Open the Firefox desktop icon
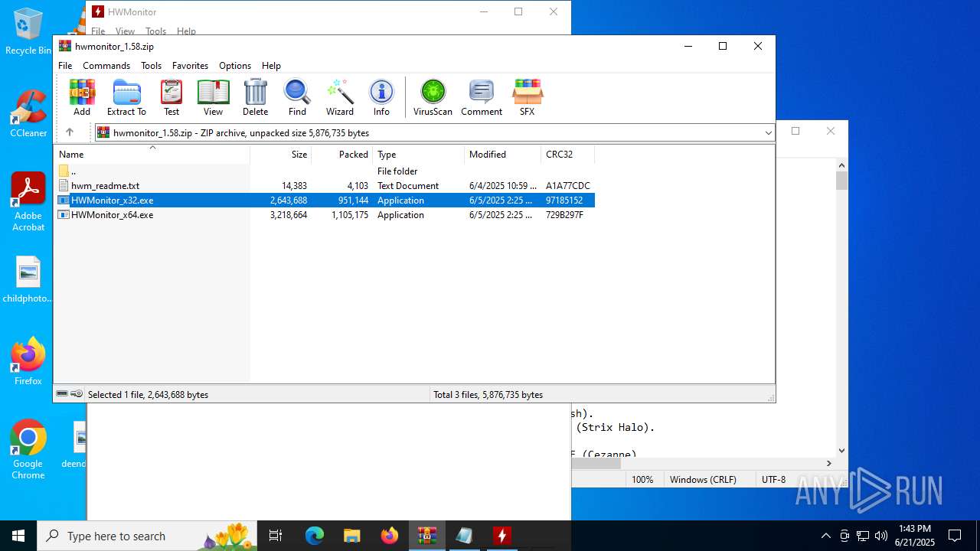Screen dimensions: 980x551 coord(28,362)
